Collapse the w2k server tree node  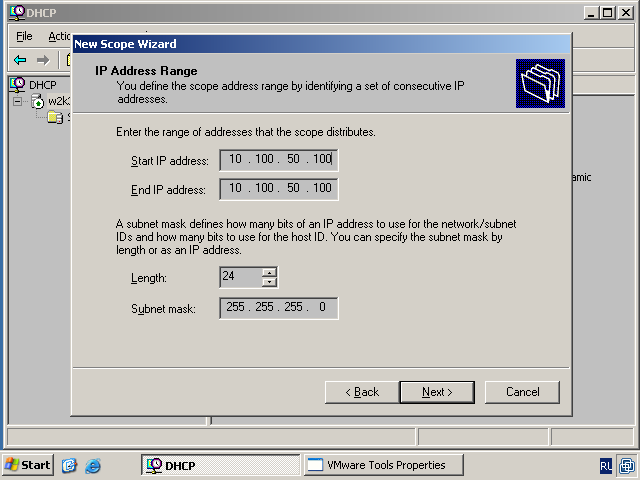(18, 101)
